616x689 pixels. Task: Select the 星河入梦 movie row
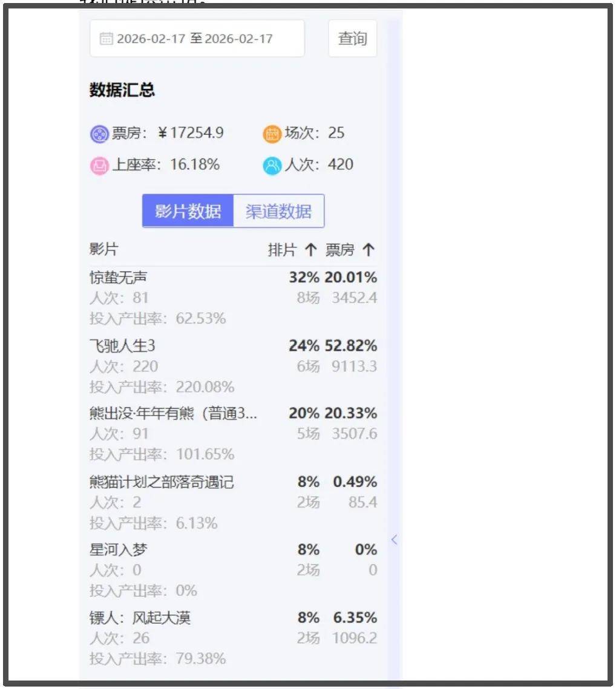(x=119, y=550)
